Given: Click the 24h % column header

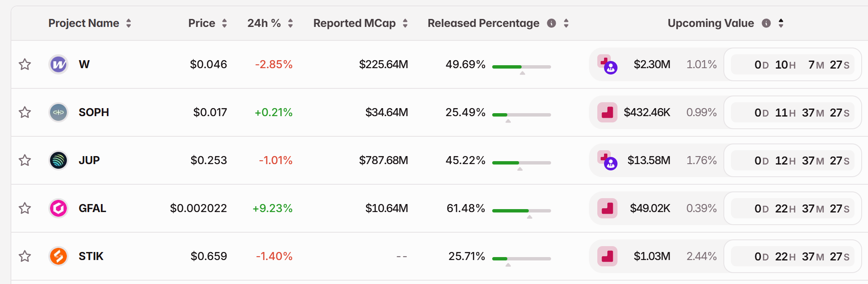Looking at the screenshot, I should point(264,24).
